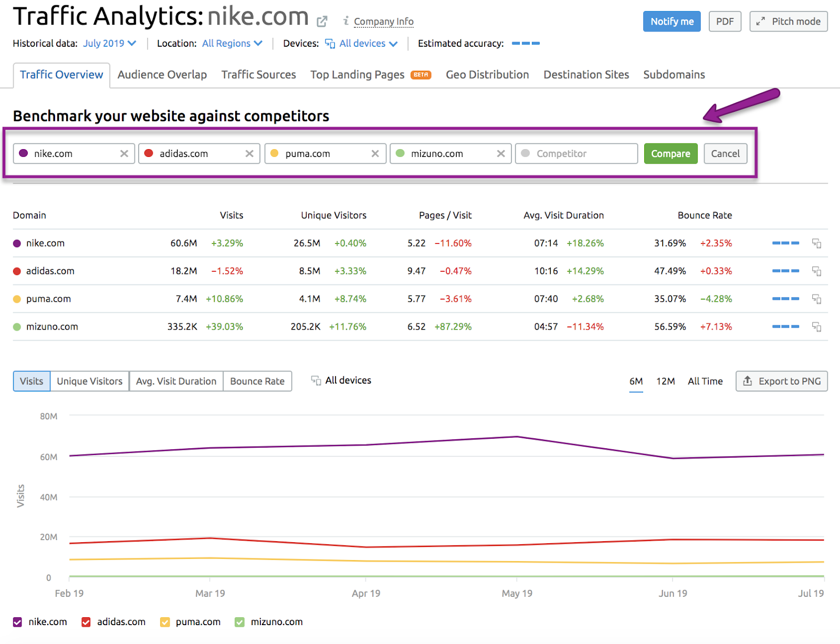Open the All devices dropdown in header
Screen dimensions: 840x644
[361, 44]
